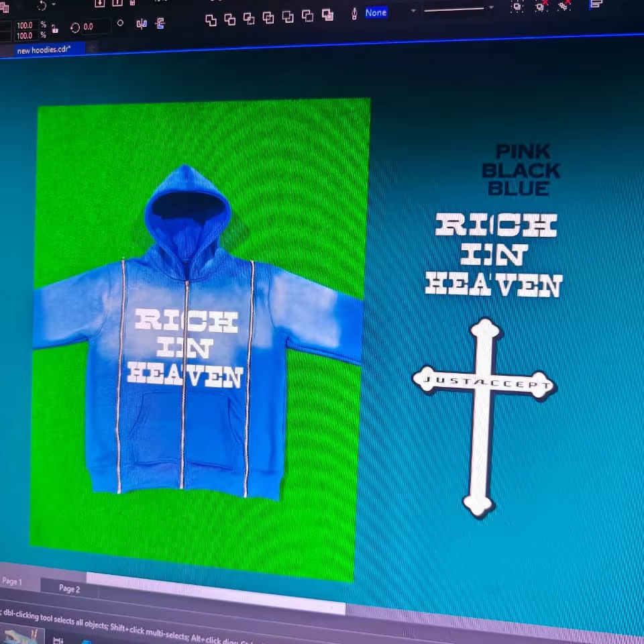Click the paste clipboard icon at top left

click(5, 7)
